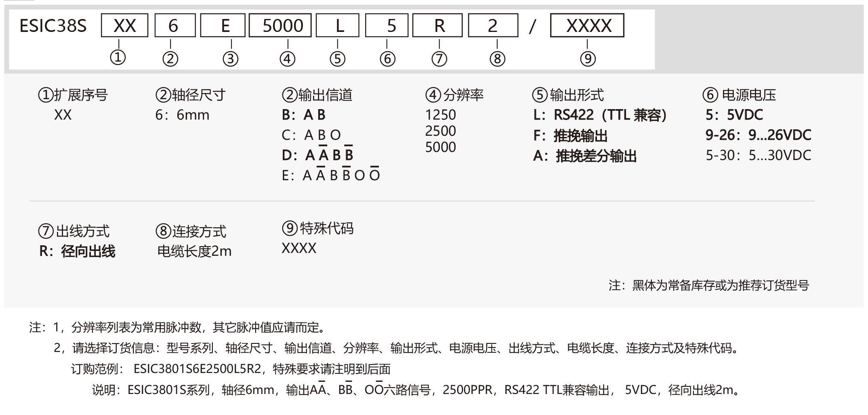Image resolution: width=868 pixels, height=415 pixels.
Task: Click the 'R: 径向出线' entry
Action: point(77,251)
